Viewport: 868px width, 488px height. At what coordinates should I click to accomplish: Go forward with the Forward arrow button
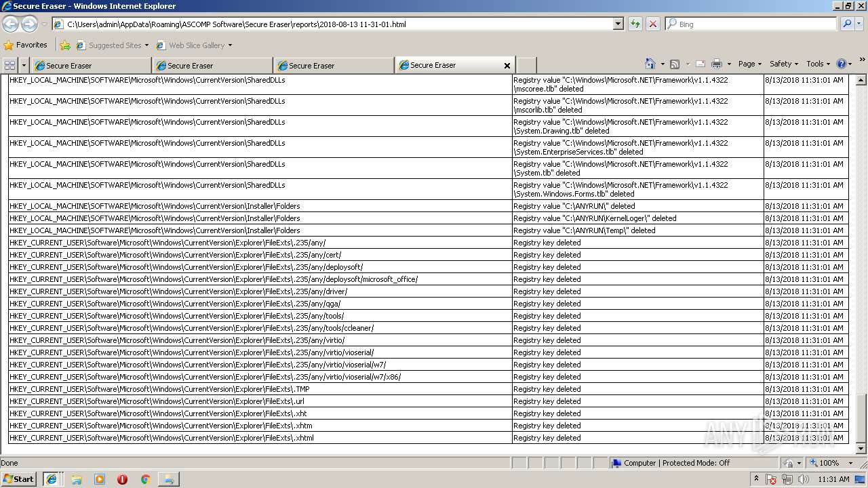(x=29, y=24)
